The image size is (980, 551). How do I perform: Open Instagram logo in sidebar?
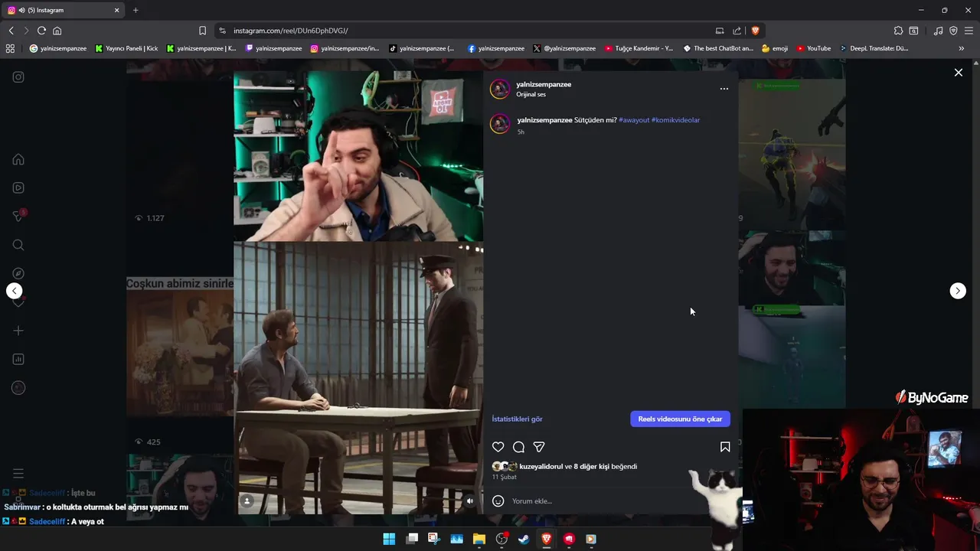pyautogui.click(x=18, y=77)
